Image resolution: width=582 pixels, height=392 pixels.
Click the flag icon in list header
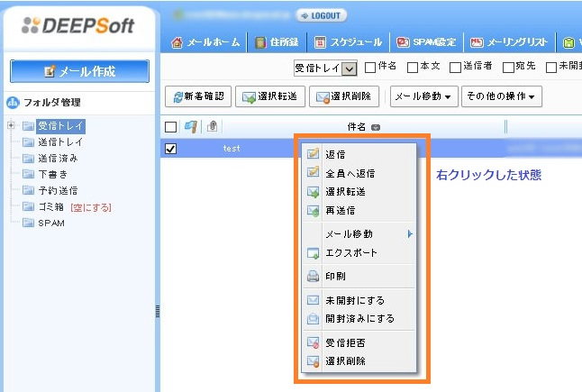pyautogui.click(x=191, y=127)
